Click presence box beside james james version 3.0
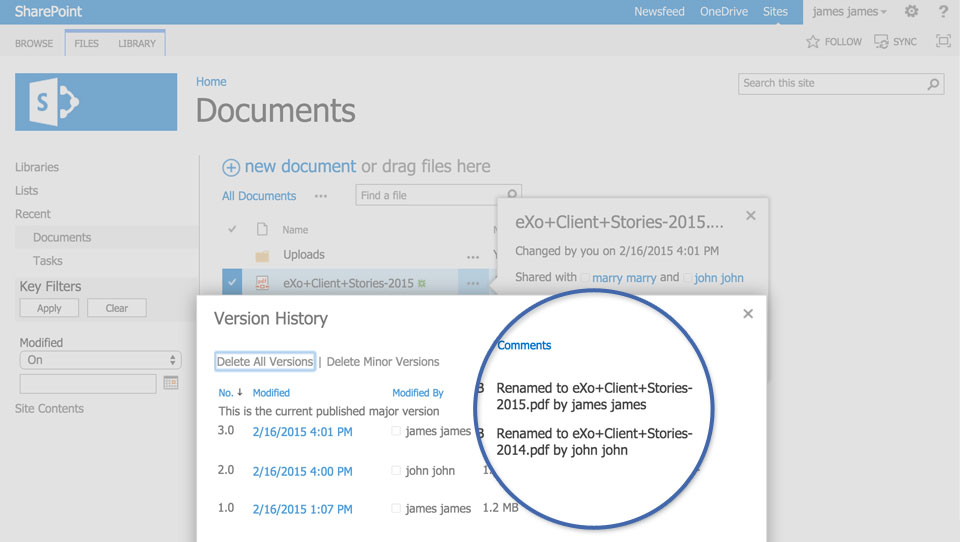The image size is (960, 542). coord(396,431)
